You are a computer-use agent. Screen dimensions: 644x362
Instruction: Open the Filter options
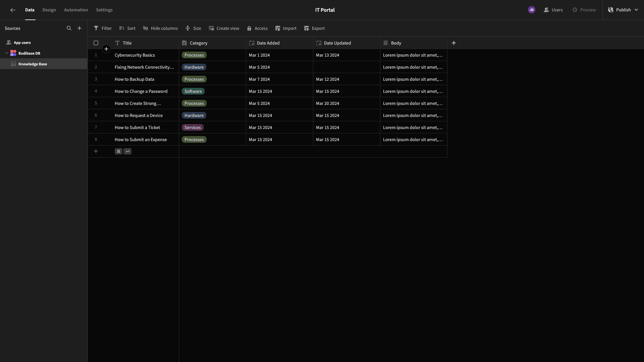103,28
